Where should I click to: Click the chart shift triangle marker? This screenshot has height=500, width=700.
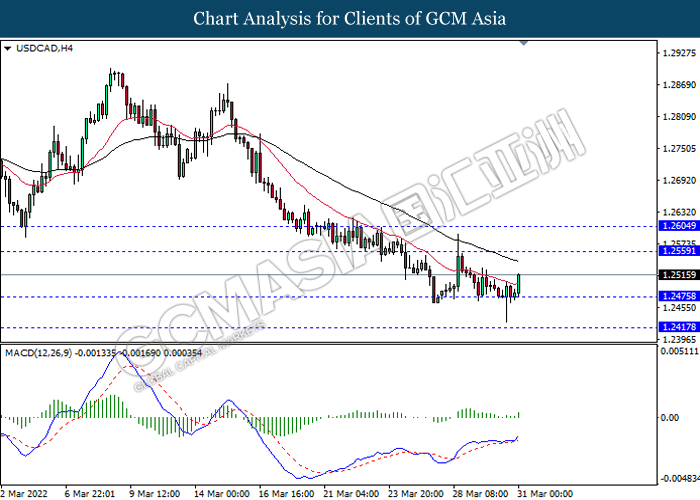524,43
